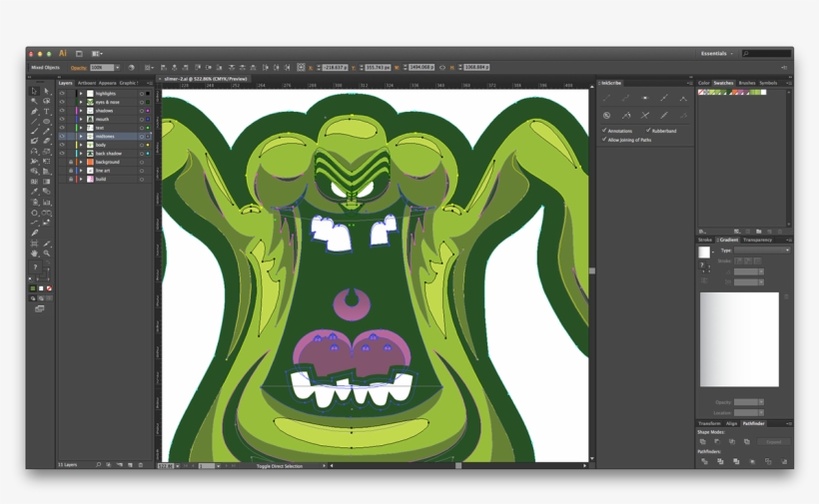Click the None fill mode button
The width and height of the screenshot is (819, 504).
click(49, 288)
